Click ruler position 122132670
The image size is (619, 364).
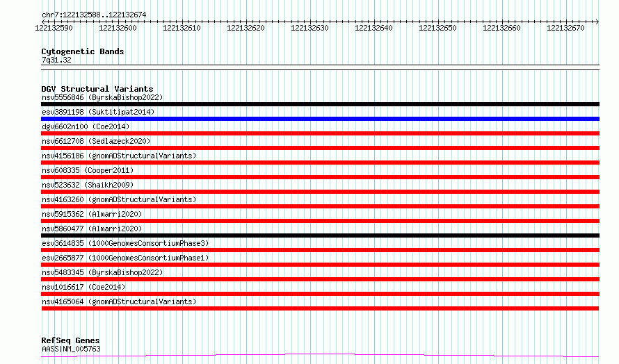click(565, 28)
